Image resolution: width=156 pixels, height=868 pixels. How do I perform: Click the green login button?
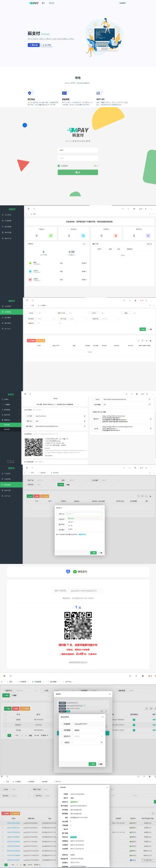pos(78,173)
